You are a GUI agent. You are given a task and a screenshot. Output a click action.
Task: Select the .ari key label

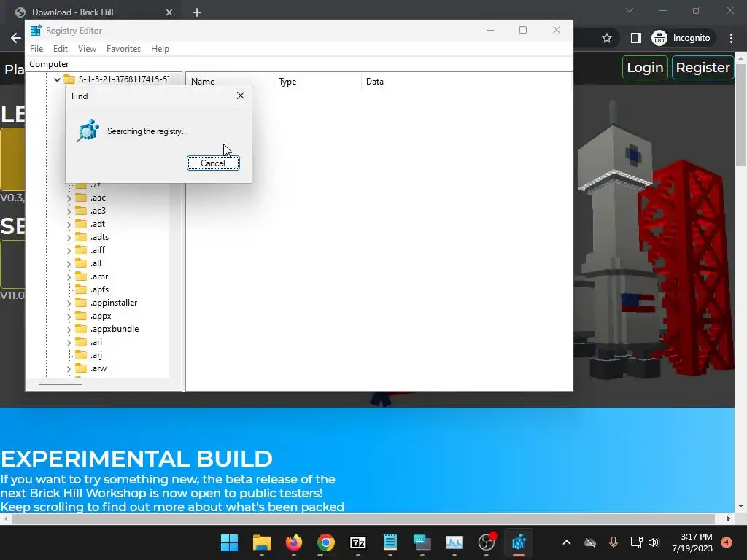(x=96, y=342)
